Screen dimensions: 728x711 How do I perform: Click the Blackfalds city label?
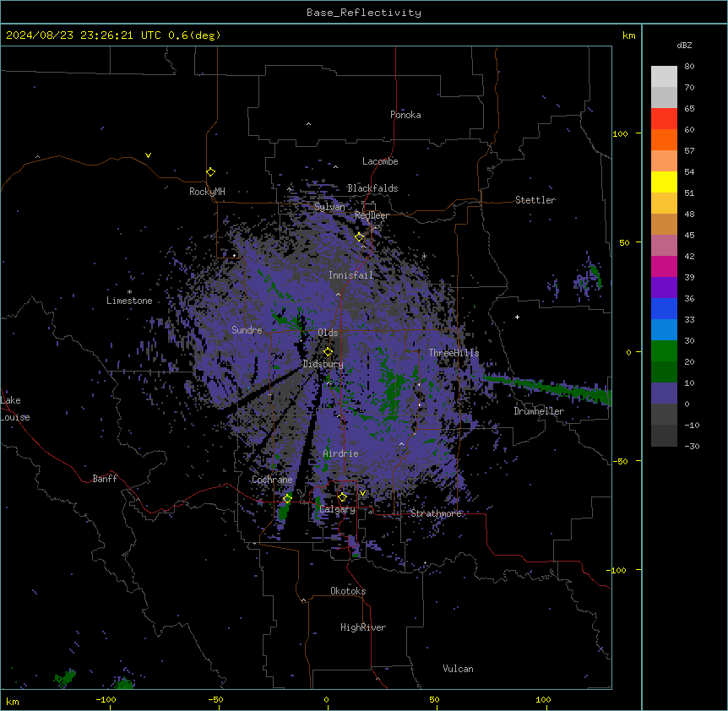coord(372,188)
